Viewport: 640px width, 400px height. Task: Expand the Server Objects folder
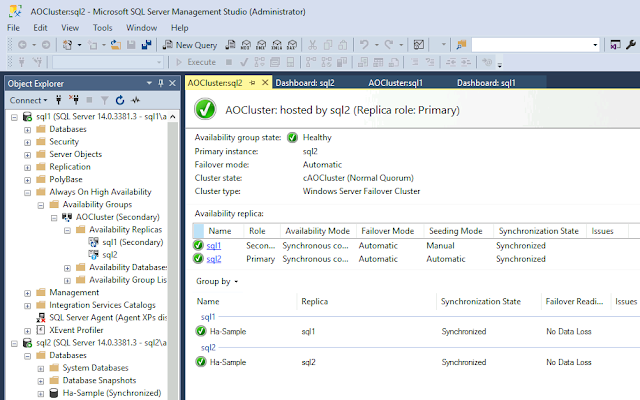[27, 155]
